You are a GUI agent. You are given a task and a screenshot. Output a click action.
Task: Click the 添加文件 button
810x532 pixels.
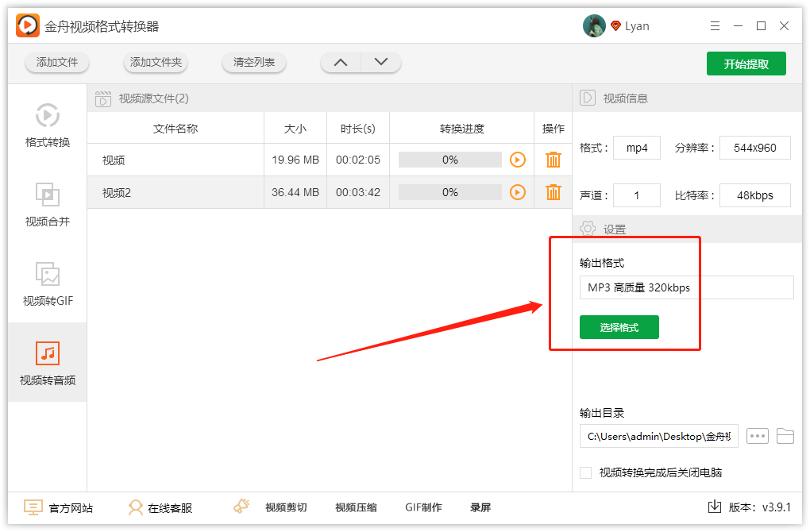click(x=57, y=63)
